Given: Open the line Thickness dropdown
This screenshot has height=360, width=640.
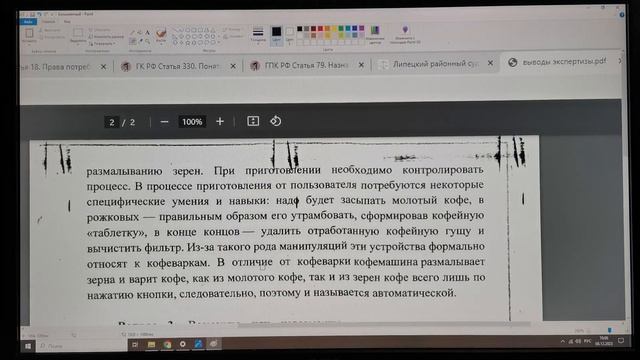Looking at the screenshot, I should 258,35.
